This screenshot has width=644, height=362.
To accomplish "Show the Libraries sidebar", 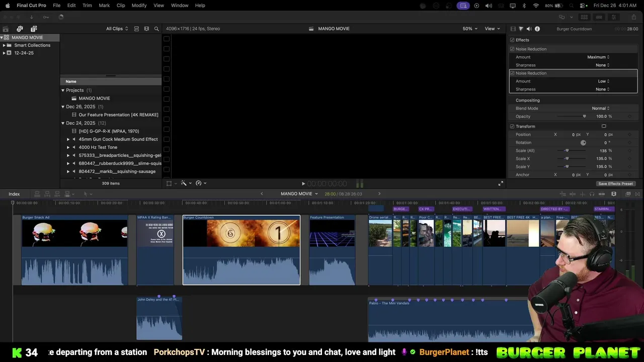I will [x=6, y=29].
